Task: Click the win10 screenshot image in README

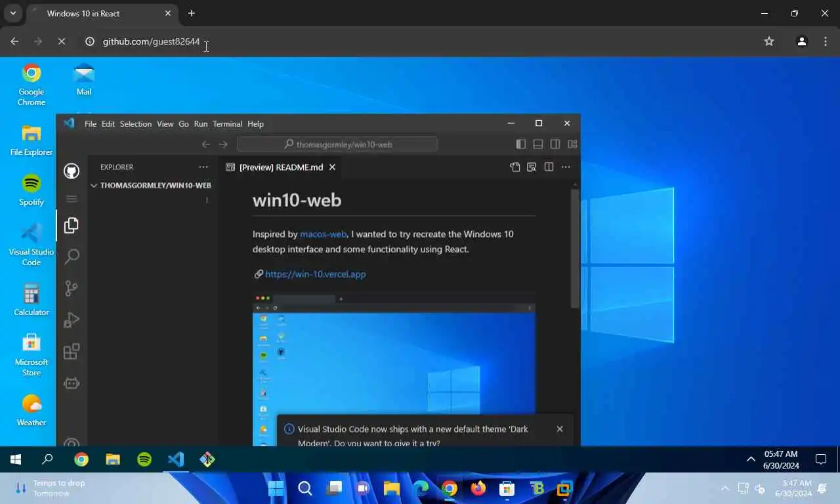Action: [x=394, y=369]
